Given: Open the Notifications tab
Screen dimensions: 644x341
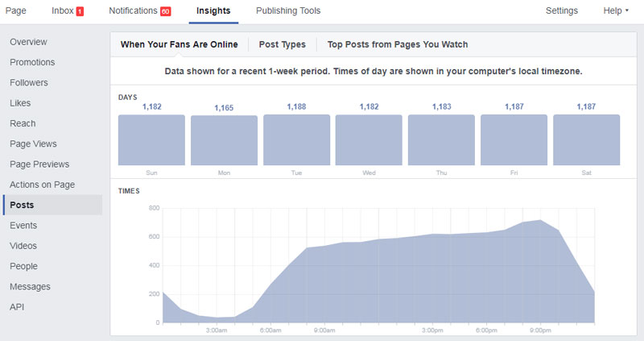Looking at the screenshot, I should point(133,10).
